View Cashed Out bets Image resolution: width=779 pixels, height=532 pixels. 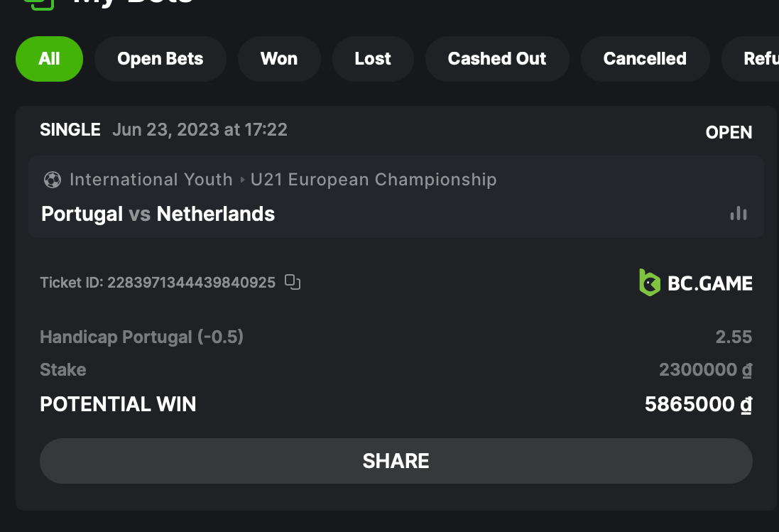(497, 59)
